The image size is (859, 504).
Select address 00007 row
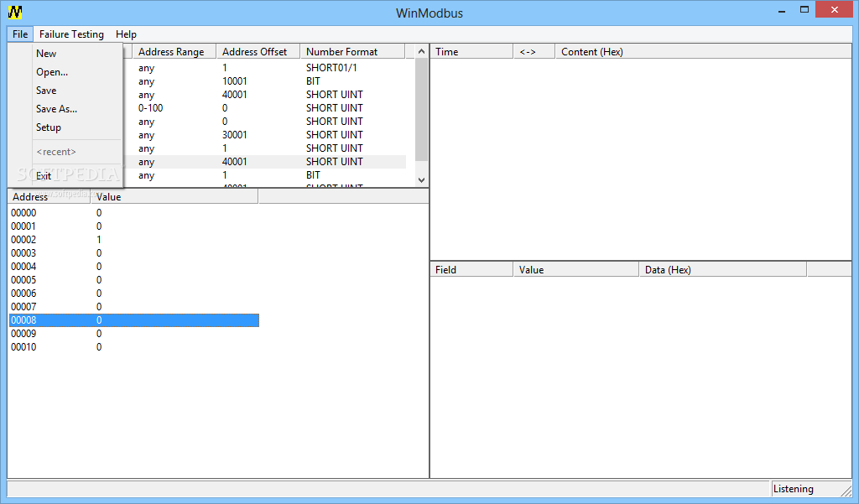(x=134, y=307)
